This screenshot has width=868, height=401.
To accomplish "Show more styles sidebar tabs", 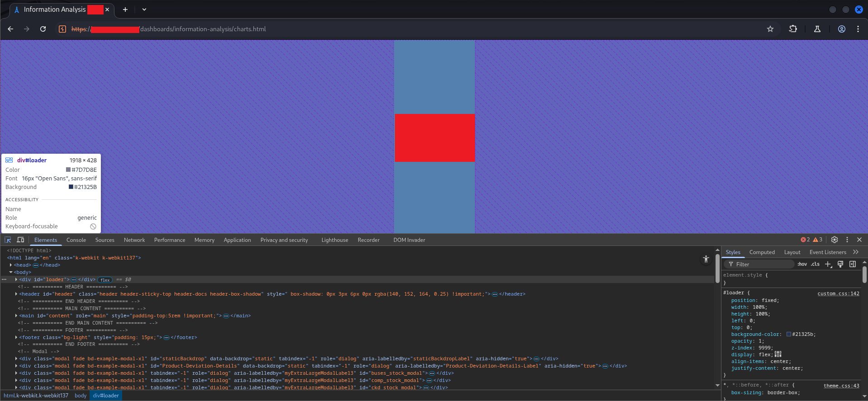I will tap(856, 252).
